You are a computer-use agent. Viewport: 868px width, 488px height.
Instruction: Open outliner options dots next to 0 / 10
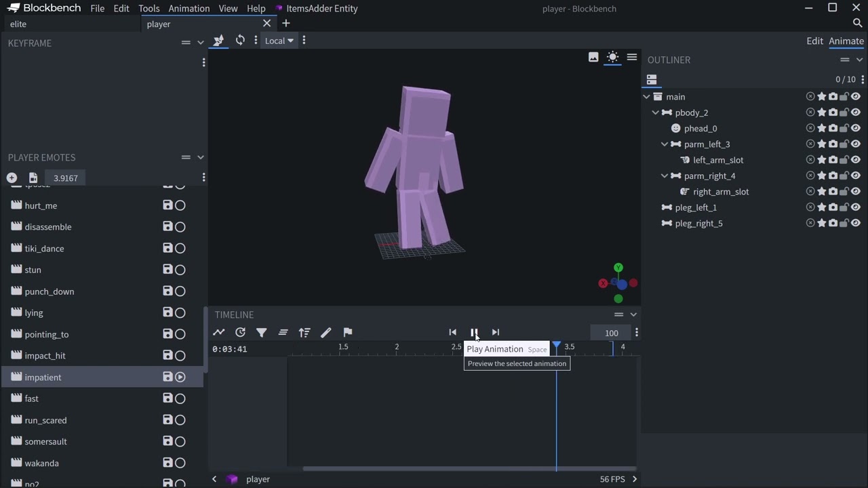click(863, 79)
